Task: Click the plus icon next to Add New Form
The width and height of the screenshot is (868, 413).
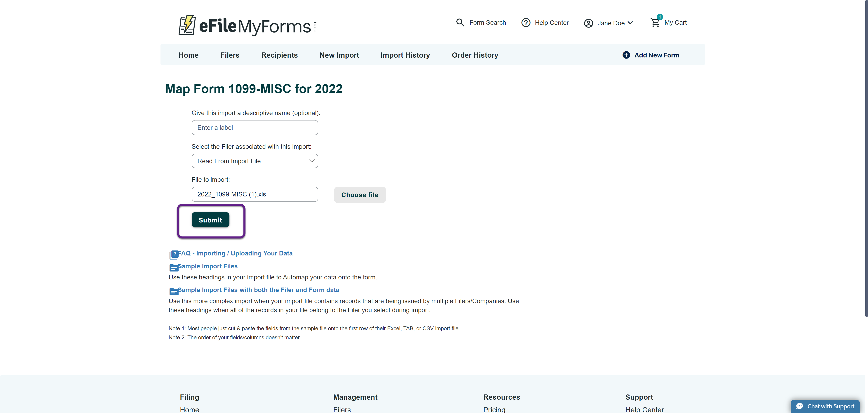Action: pyautogui.click(x=626, y=54)
